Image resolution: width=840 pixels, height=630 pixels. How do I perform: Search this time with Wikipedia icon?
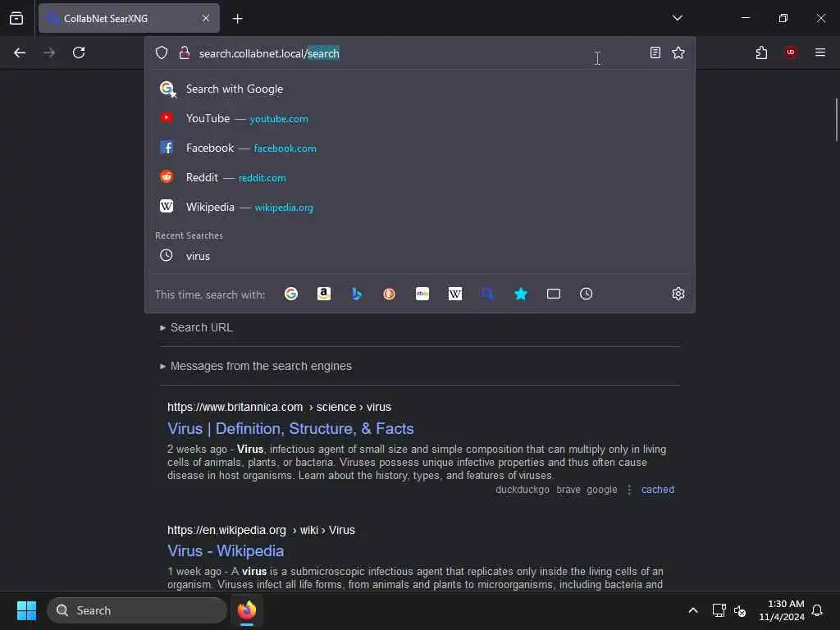click(454, 294)
